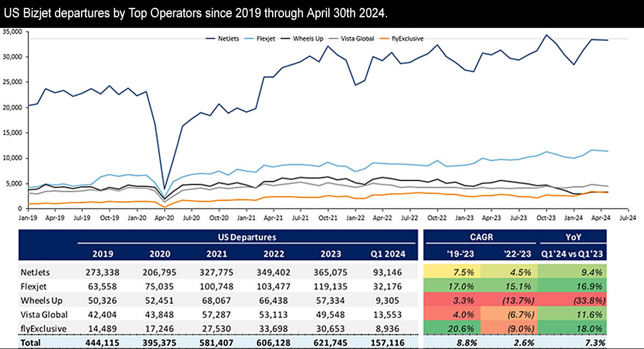The height and width of the screenshot is (349, 644).
Task: Click the orange (9.0%) cell
Action: coord(509,328)
